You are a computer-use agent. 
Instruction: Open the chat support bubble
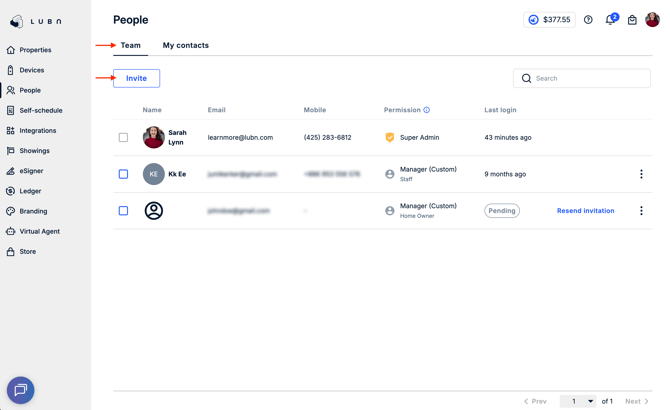pos(20,390)
